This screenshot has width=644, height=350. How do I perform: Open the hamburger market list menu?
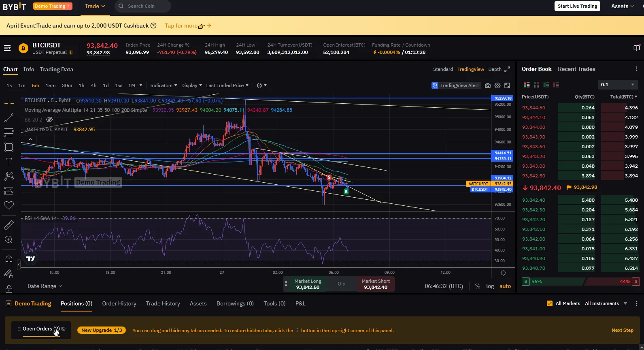point(7,48)
